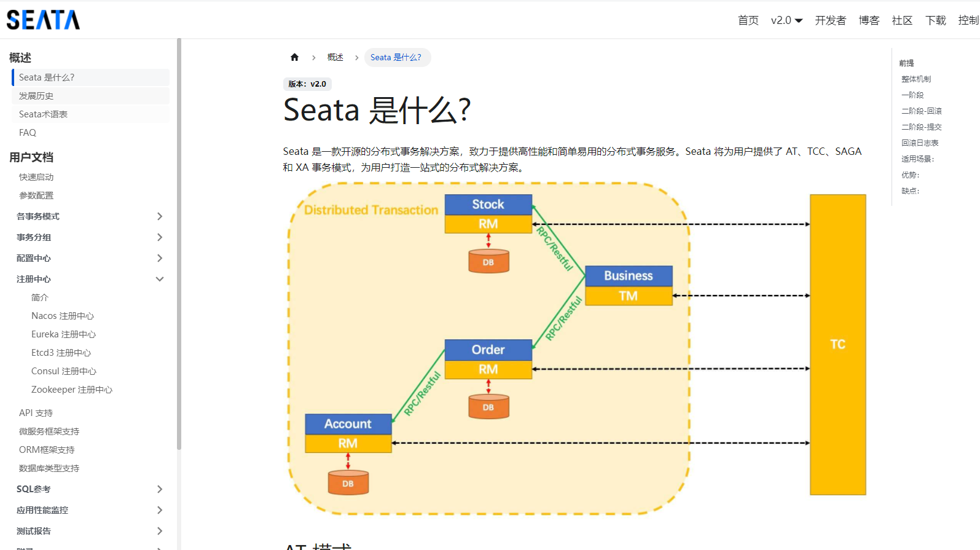The height and width of the screenshot is (550, 980).
Task: Expand SQL参考 section chevron
Action: click(160, 489)
